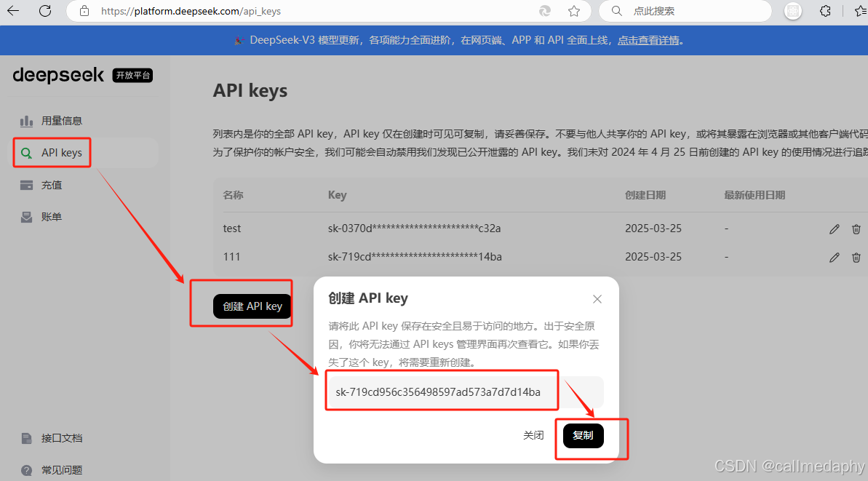Click the 2025-03-25 date in 111 row
The width and height of the screenshot is (868, 481).
click(x=653, y=257)
